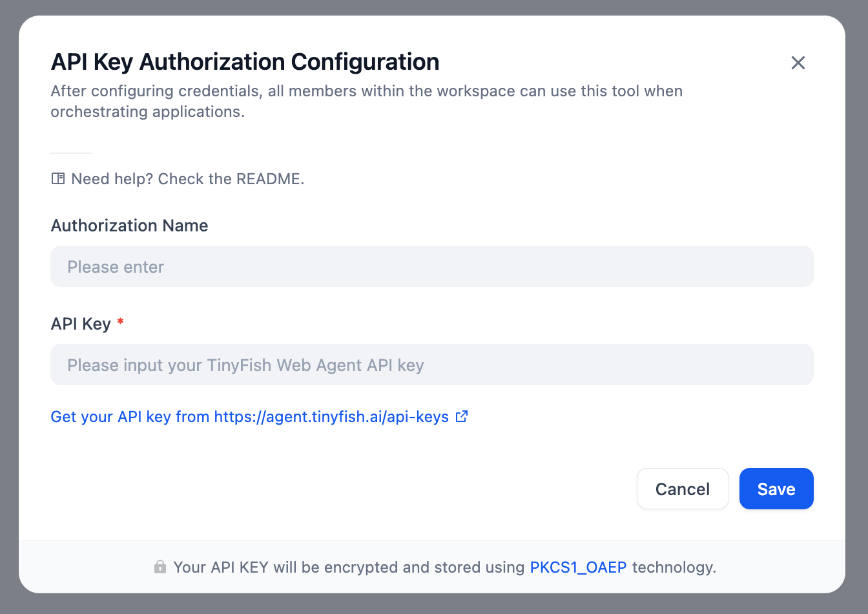
Task: Focus the Authorization Name input field
Action: 431,266
